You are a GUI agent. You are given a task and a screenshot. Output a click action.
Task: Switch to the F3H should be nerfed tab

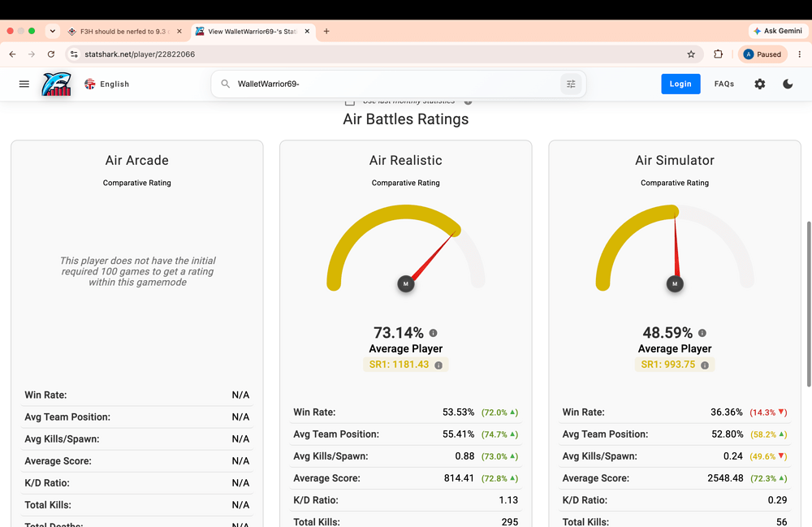125,32
